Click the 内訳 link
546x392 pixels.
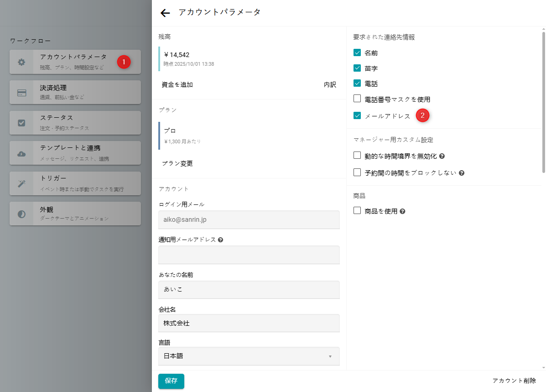coord(330,85)
